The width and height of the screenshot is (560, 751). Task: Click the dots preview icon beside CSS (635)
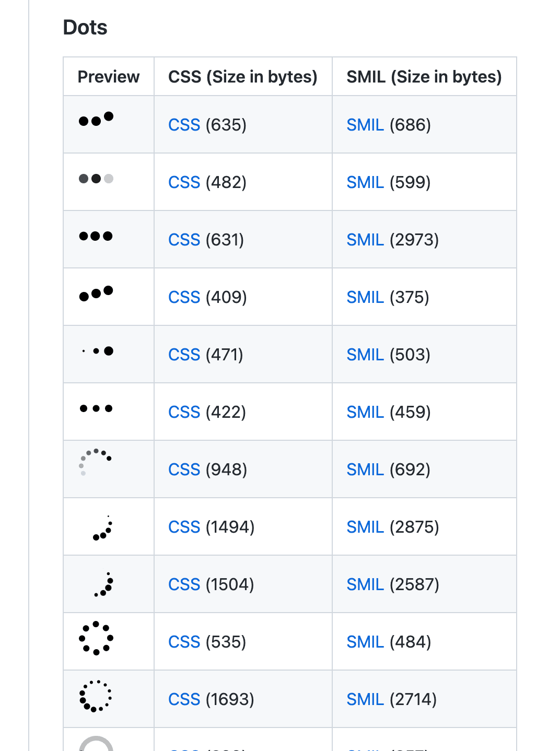coord(96,120)
